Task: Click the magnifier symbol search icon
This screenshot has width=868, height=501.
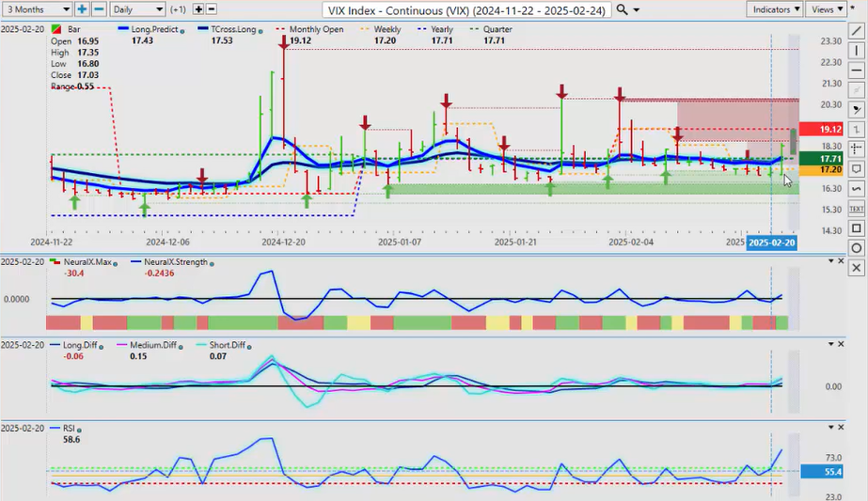Action: (x=623, y=10)
